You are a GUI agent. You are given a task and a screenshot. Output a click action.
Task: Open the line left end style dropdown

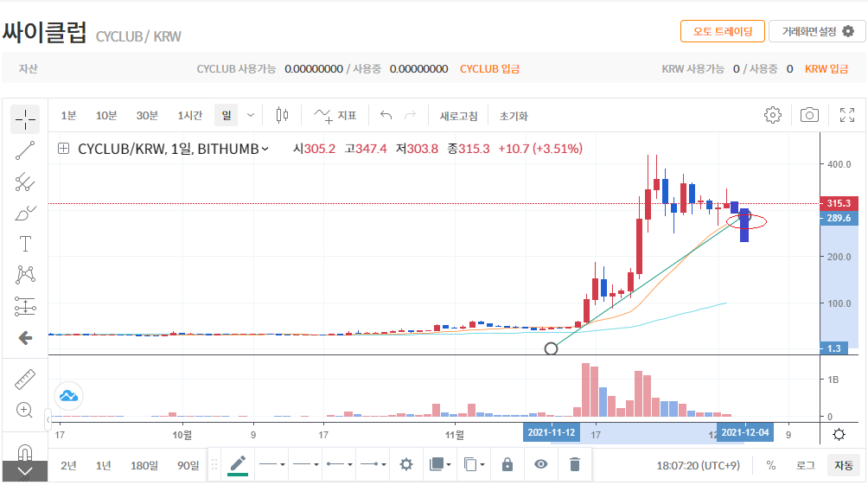[340, 464]
